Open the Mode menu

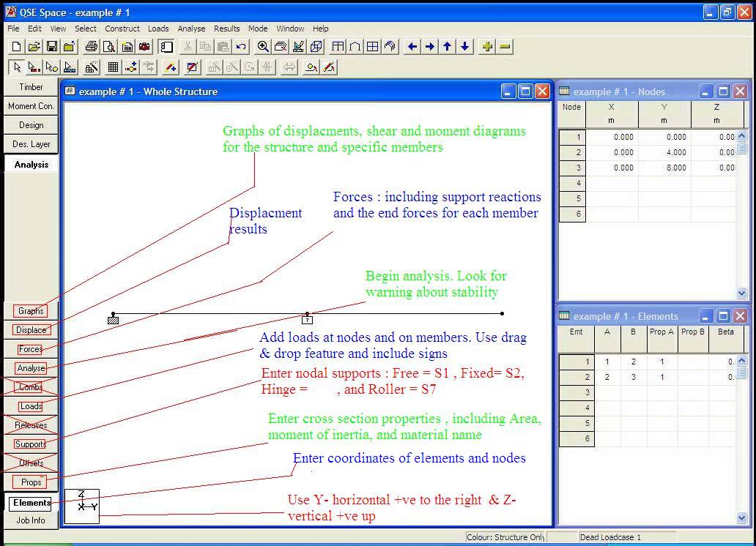coord(258,29)
